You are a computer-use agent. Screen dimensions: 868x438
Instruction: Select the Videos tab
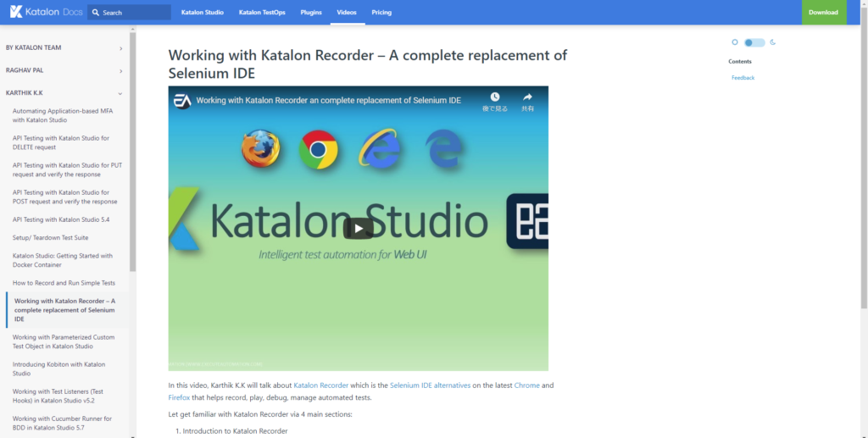click(347, 12)
